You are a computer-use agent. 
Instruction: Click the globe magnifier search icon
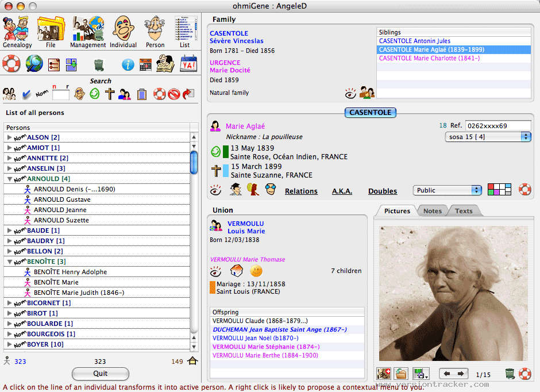click(34, 63)
